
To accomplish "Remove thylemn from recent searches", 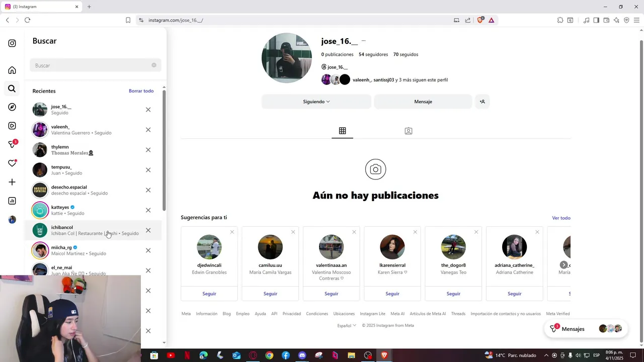I will click(x=148, y=150).
